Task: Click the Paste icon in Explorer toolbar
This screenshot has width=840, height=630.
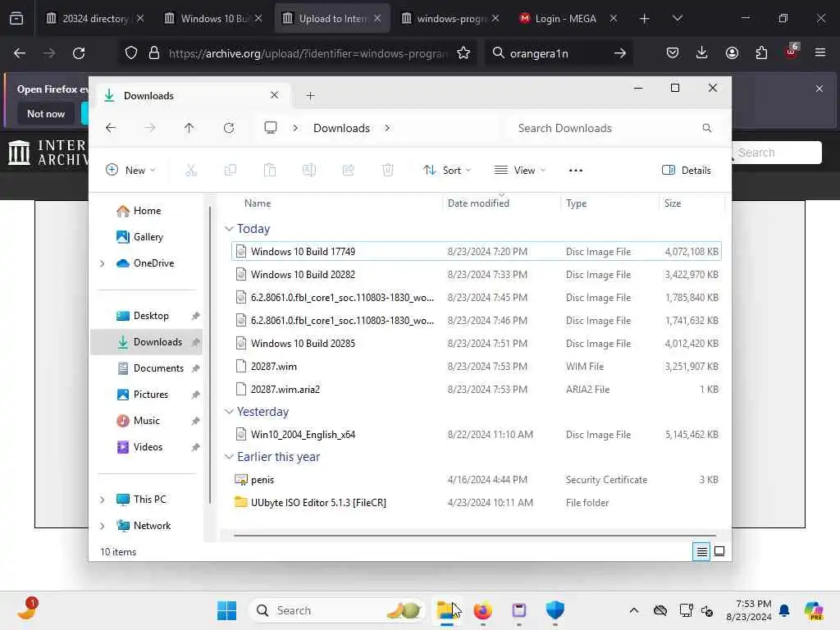Action: click(x=270, y=171)
